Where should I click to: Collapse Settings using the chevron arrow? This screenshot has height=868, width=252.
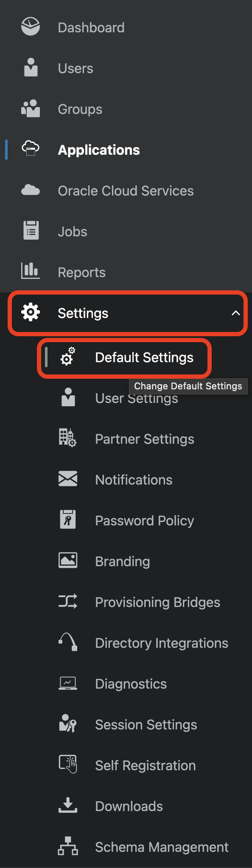click(x=236, y=313)
